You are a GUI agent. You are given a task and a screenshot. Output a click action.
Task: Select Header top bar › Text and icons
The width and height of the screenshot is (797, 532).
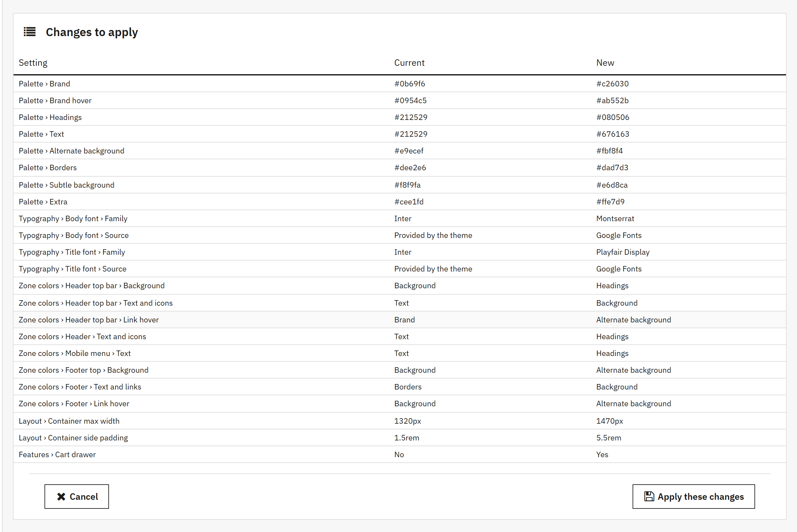96,303
